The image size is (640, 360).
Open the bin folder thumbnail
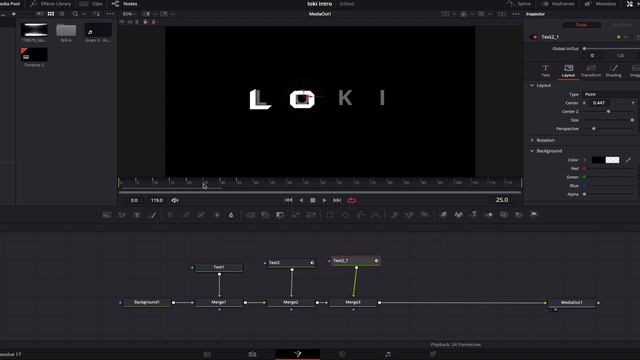click(66, 31)
